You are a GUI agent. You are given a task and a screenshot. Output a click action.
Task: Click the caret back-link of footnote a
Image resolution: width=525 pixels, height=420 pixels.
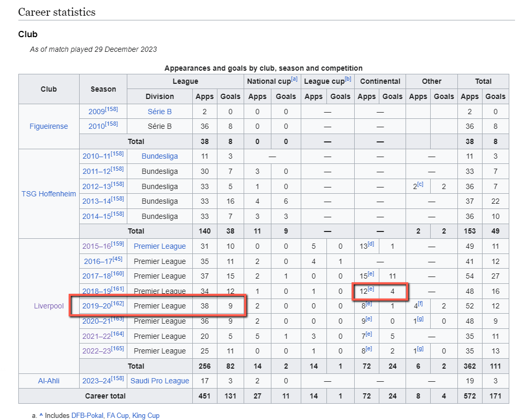point(41,415)
